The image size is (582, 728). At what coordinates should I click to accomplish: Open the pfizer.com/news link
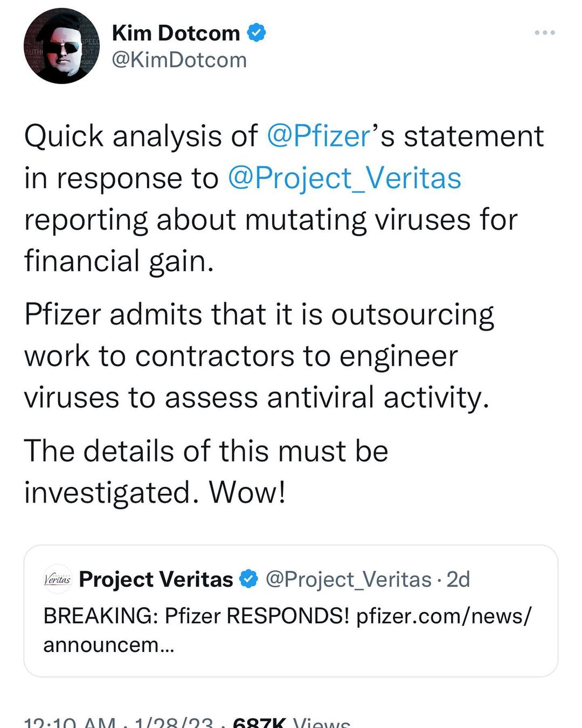(444, 615)
